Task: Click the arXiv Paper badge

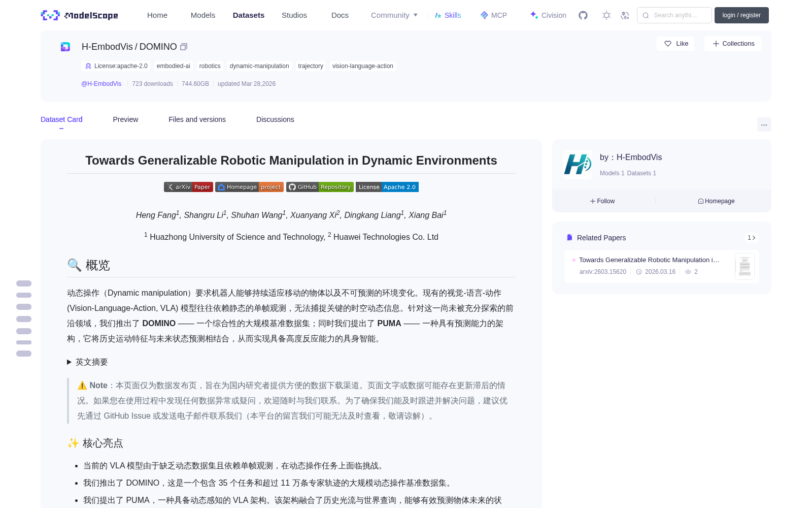Action: [x=188, y=187]
